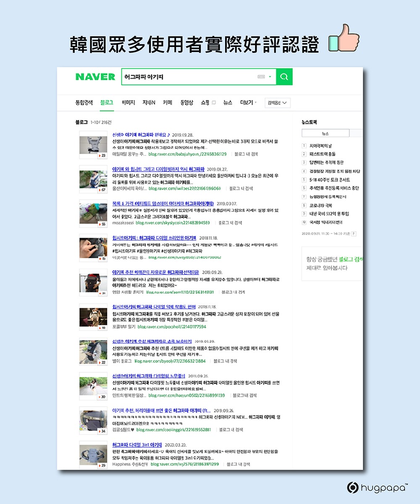The width and height of the screenshot is (420, 504).
Task: Click news topic ranked 8, 코로나19 극복
Action: [x=320, y=205]
